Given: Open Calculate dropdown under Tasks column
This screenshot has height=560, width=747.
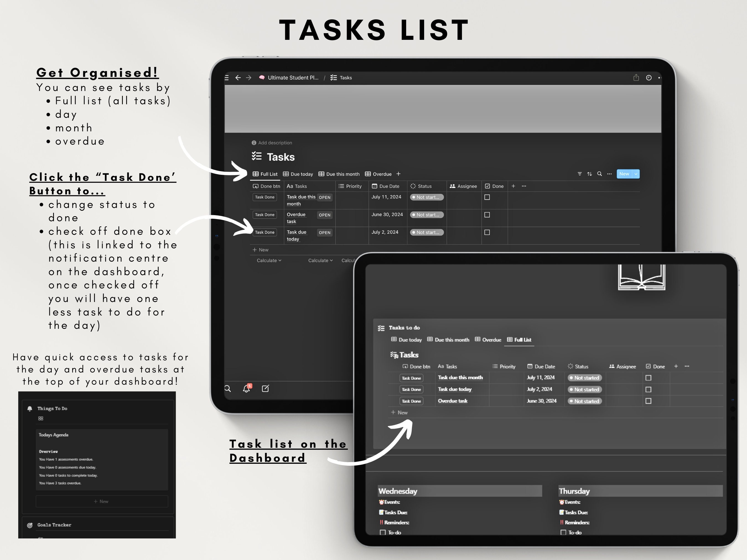Looking at the screenshot, I should tap(320, 260).
